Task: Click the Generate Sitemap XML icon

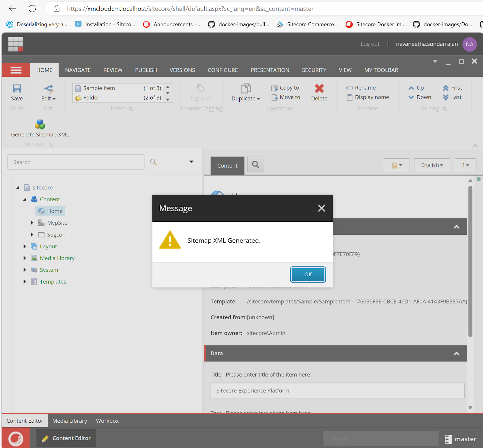Action: [x=40, y=124]
